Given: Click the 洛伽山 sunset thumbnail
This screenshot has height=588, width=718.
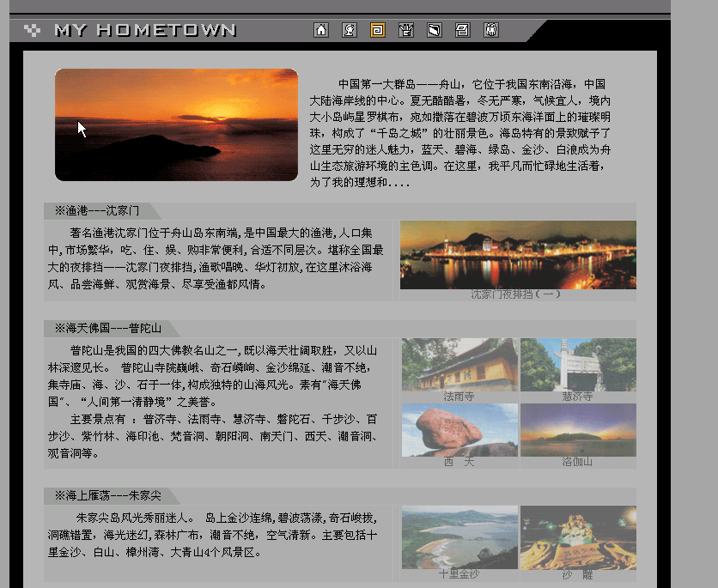Looking at the screenshot, I should 578,429.
